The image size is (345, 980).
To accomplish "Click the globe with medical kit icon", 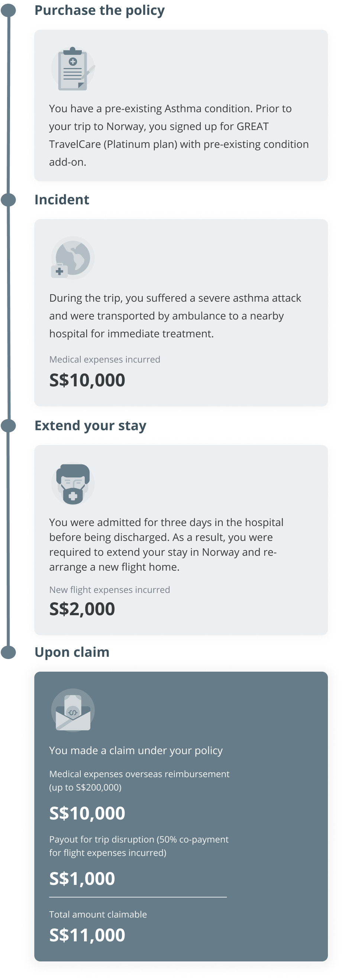I will coord(73,258).
